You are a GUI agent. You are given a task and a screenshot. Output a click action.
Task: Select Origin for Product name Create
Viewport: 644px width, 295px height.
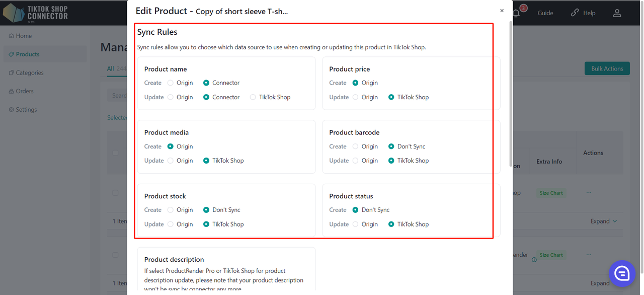pos(171,83)
